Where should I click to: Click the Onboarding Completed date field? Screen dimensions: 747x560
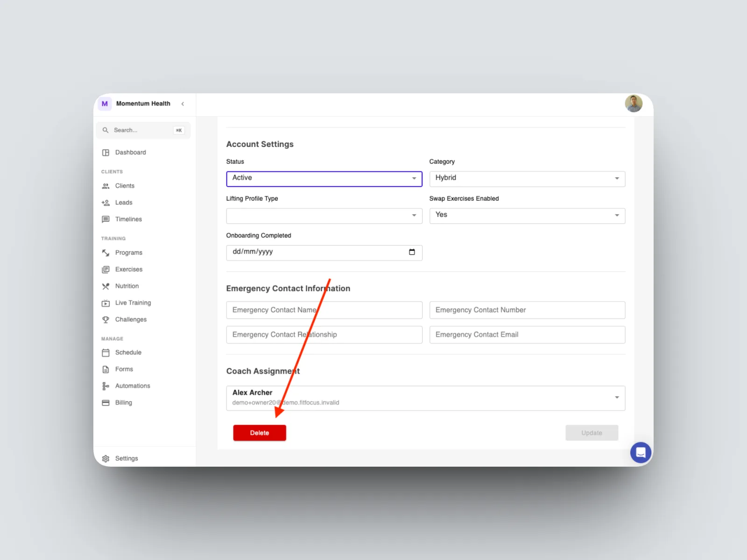[x=324, y=252]
